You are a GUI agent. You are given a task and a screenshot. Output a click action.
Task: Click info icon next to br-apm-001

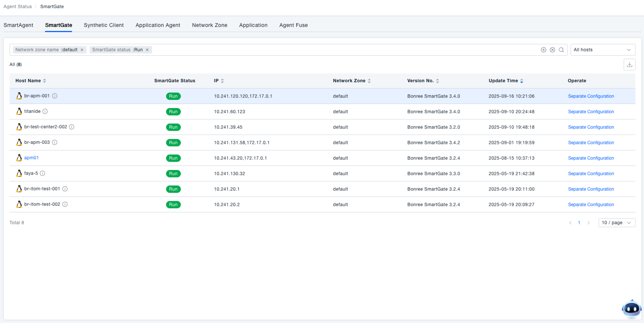[x=55, y=96]
